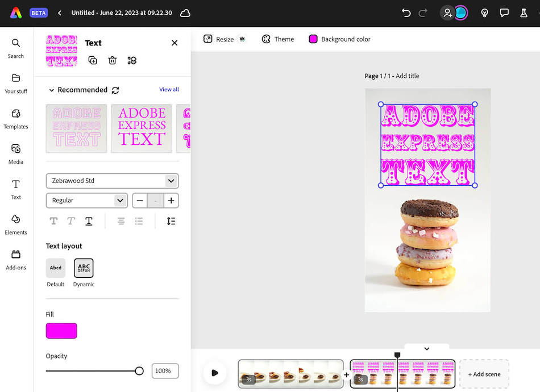Click the undo arrow in the top bar

[406, 12]
